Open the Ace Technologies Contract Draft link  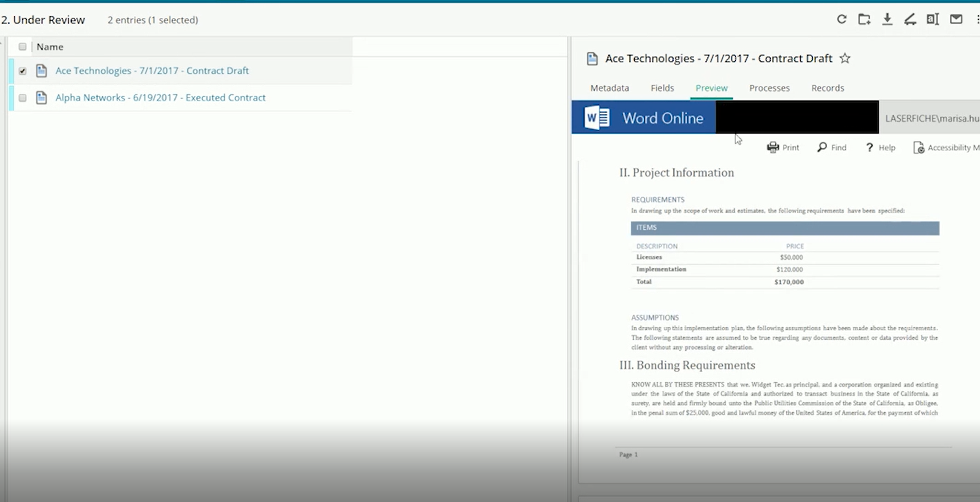click(152, 71)
